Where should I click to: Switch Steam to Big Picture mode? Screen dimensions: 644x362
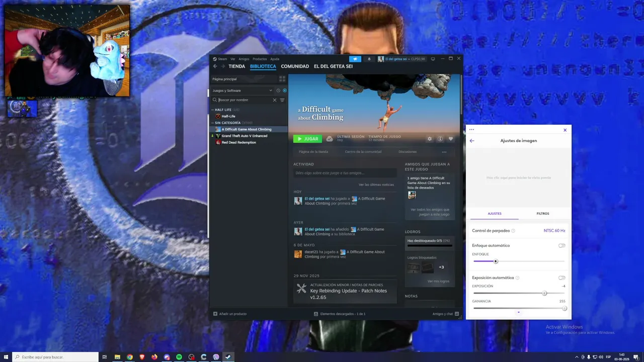point(433,59)
